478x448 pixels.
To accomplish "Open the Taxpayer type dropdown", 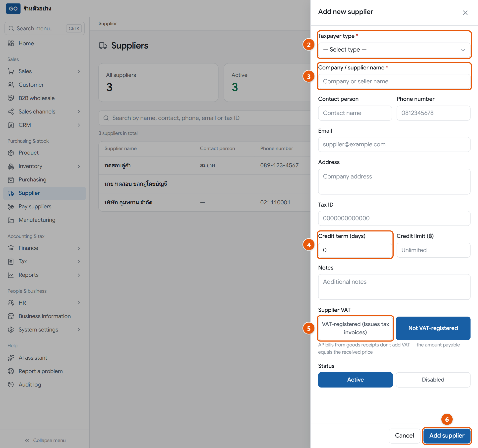I will pyautogui.click(x=394, y=50).
